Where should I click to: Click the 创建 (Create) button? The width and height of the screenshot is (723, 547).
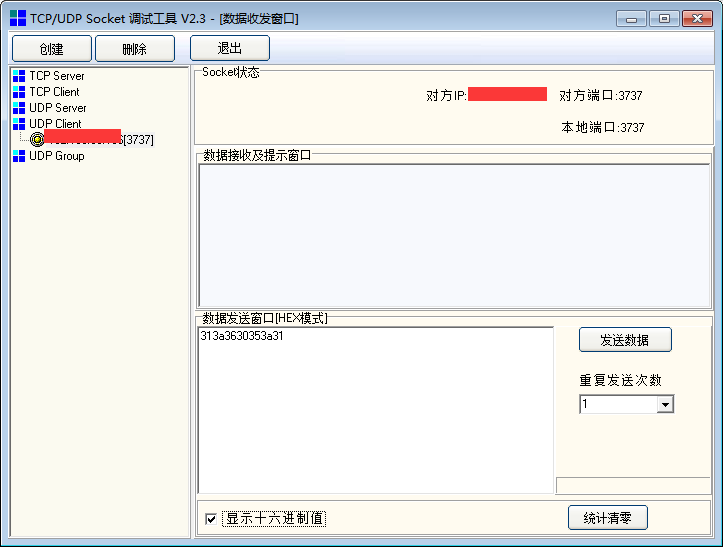point(52,48)
